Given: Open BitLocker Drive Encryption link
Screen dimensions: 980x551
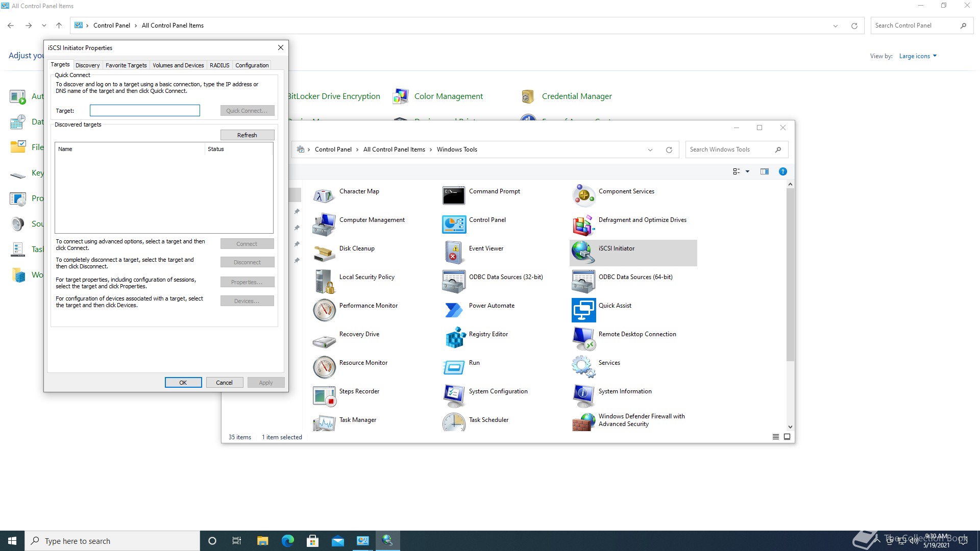Looking at the screenshot, I should 334,96.
